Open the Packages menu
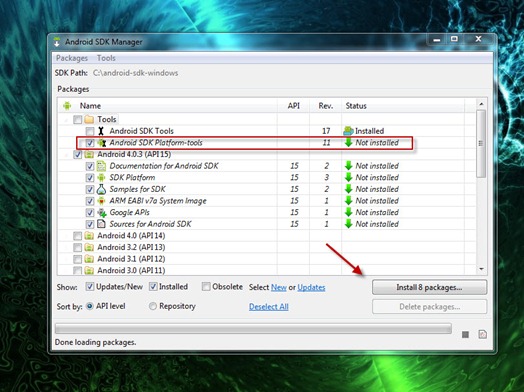 pyautogui.click(x=72, y=58)
